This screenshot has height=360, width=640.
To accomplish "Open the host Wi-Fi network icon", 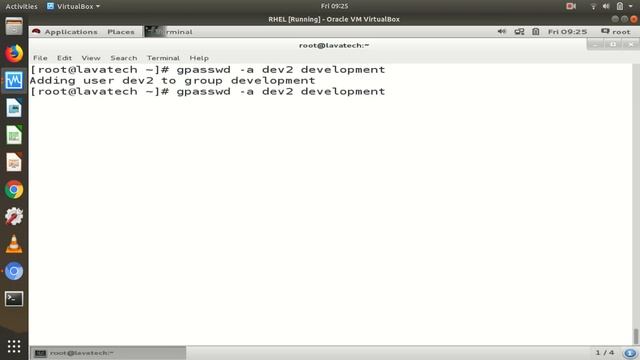I will point(593,6).
